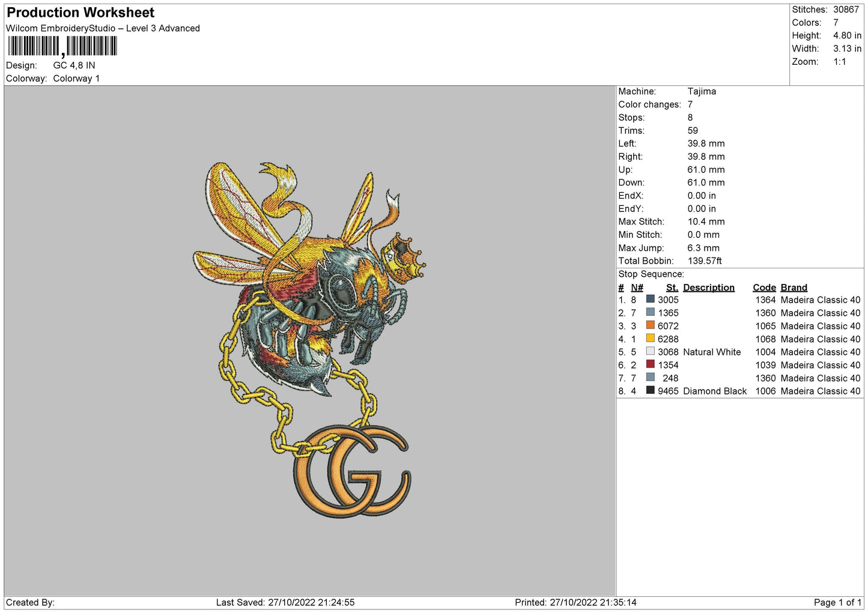Click the N# column header
This screenshot has width=868, height=613.
(637, 288)
